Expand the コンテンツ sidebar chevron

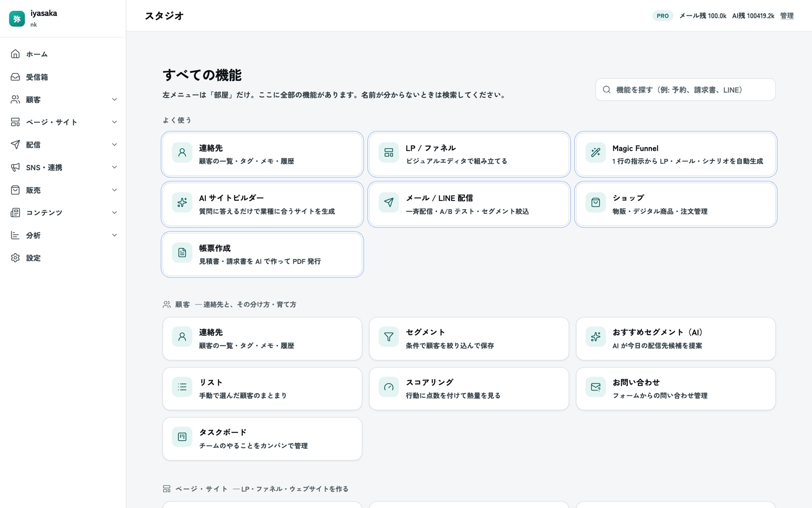(114, 213)
